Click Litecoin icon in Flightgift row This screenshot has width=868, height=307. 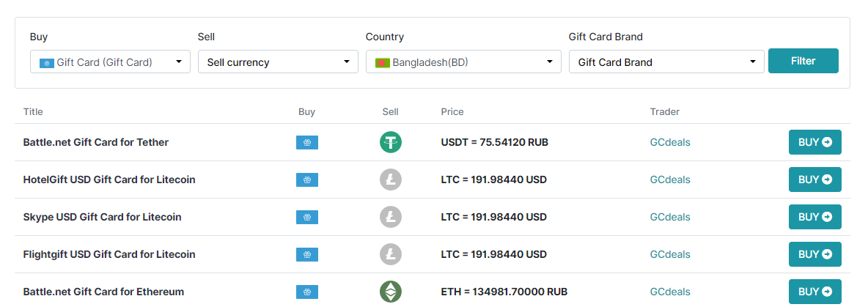click(391, 254)
